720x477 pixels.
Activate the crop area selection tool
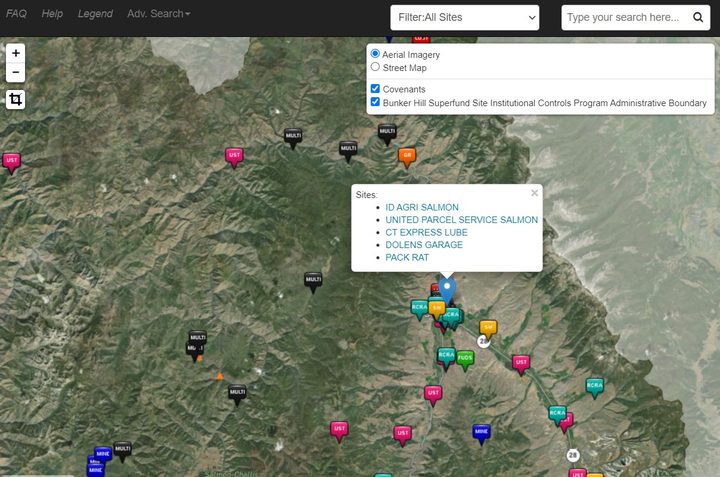[16, 99]
